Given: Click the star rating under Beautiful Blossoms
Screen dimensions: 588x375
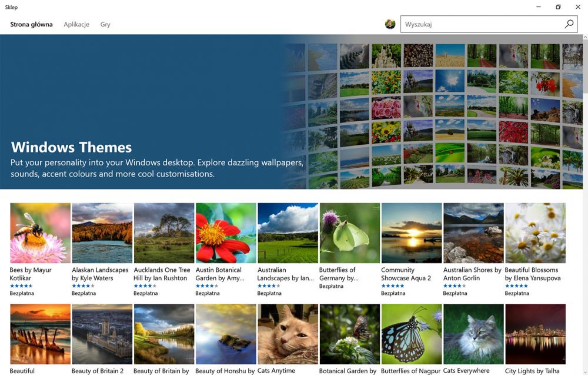Looking at the screenshot, I should [516, 286].
